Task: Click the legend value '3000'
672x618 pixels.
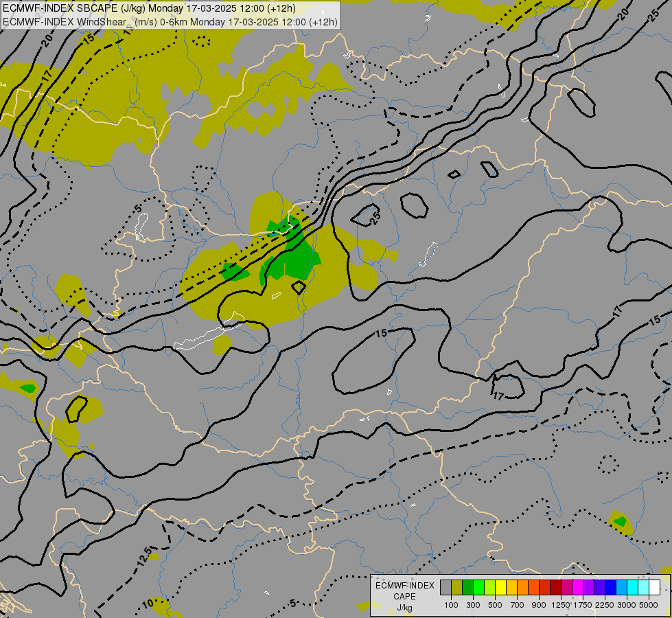Action: [x=627, y=605]
